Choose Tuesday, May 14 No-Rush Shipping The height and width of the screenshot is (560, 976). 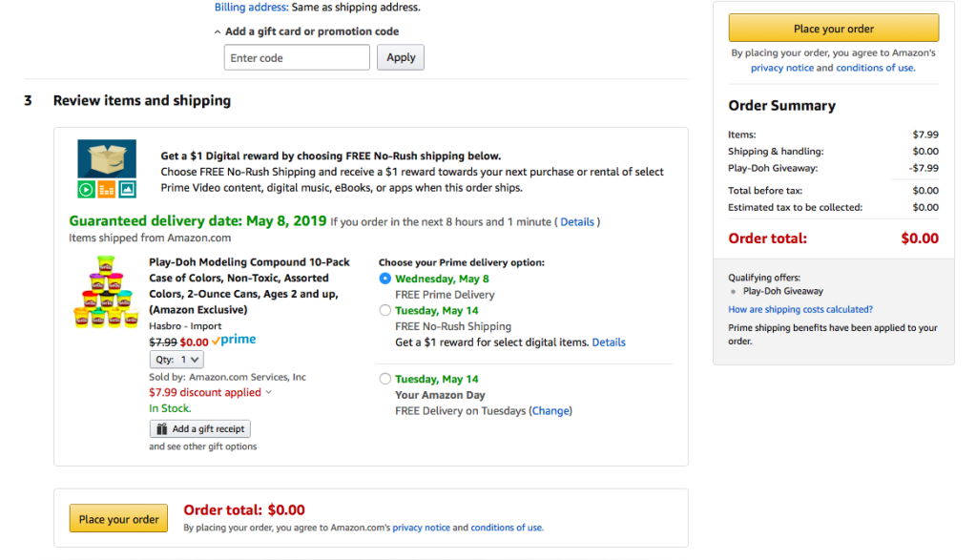pyautogui.click(x=385, y=310)
